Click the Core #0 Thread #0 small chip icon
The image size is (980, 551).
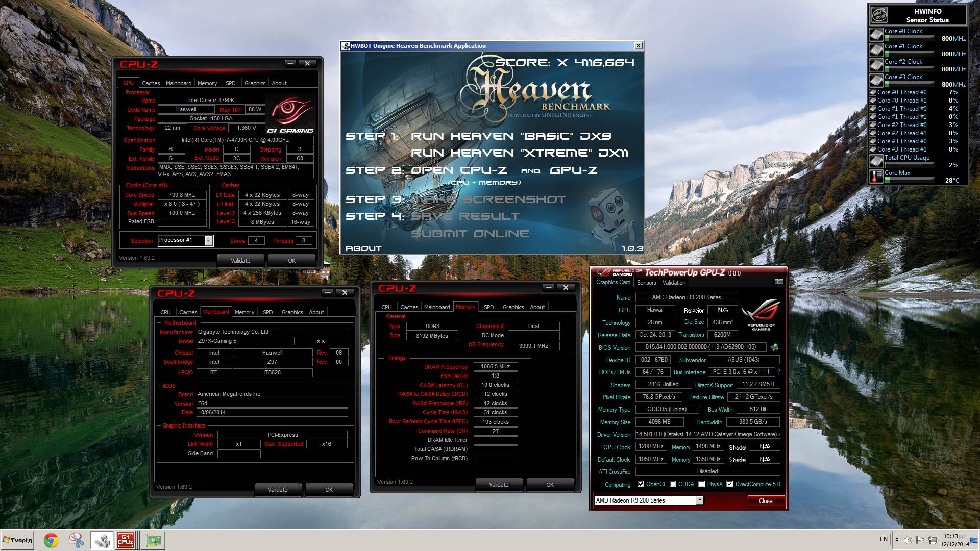tap(873, 92)
